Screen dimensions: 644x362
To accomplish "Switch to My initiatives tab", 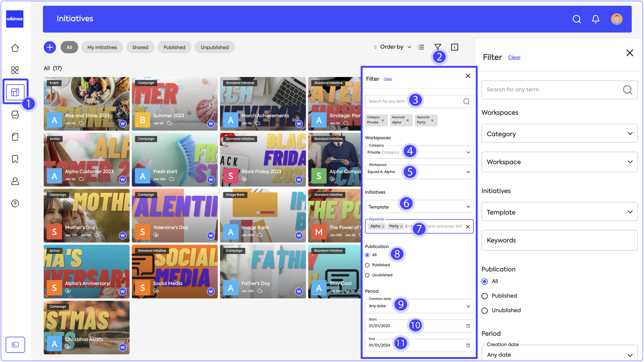I will click(102, 47).
